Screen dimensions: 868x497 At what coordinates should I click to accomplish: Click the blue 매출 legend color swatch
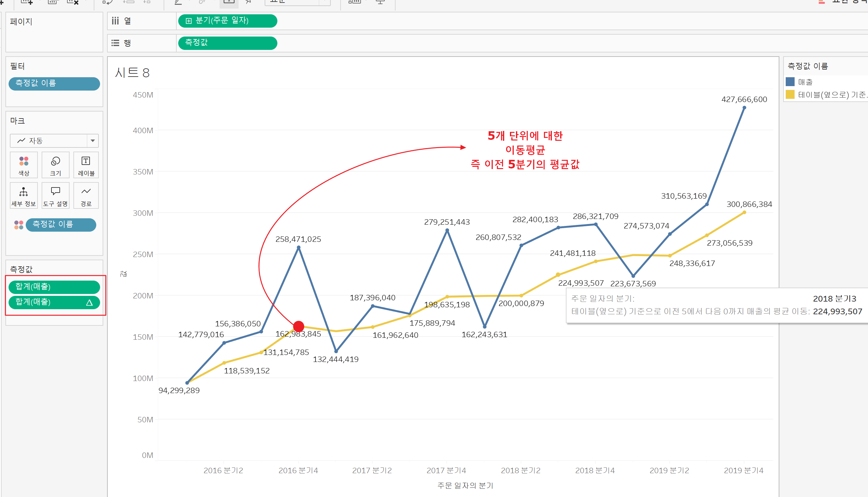point(790,82)
